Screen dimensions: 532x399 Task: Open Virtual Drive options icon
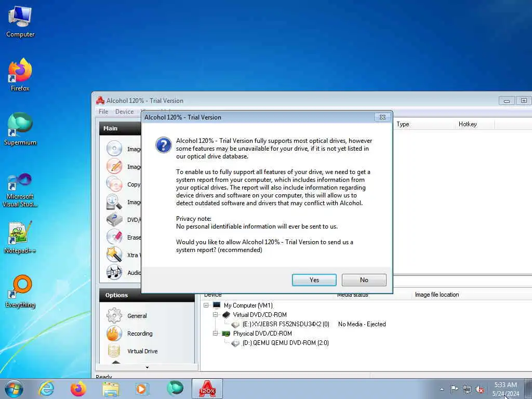click(x=114, y=351)
